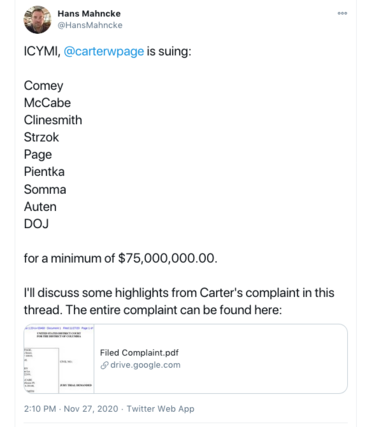Open the @HansMahncke handle link

(90, 25)
